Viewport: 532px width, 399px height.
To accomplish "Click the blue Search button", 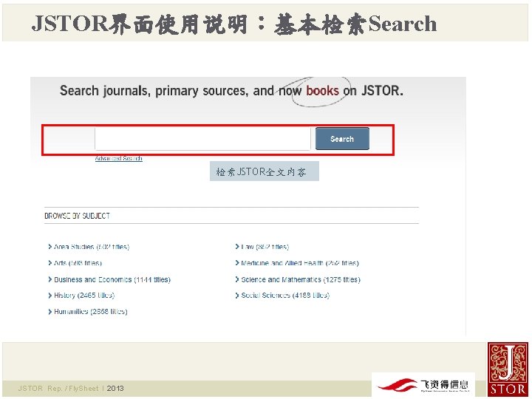I will point(342,138).
